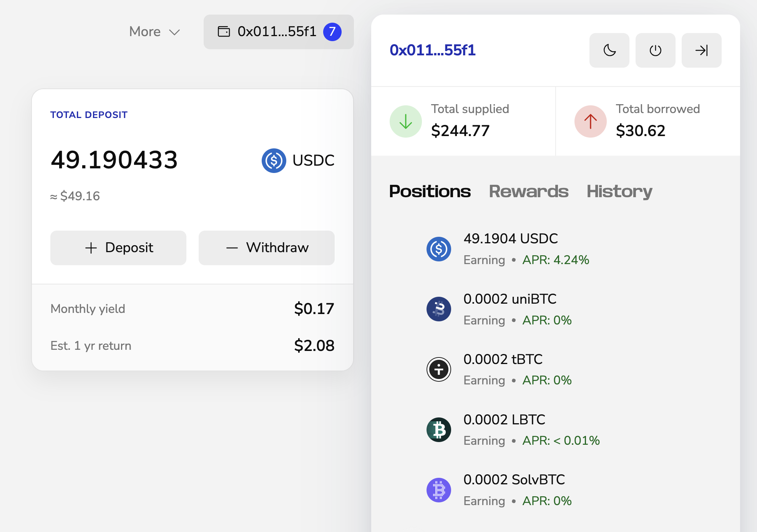
Task: Toggle dark mode with the moon icon
Action: 609,50
